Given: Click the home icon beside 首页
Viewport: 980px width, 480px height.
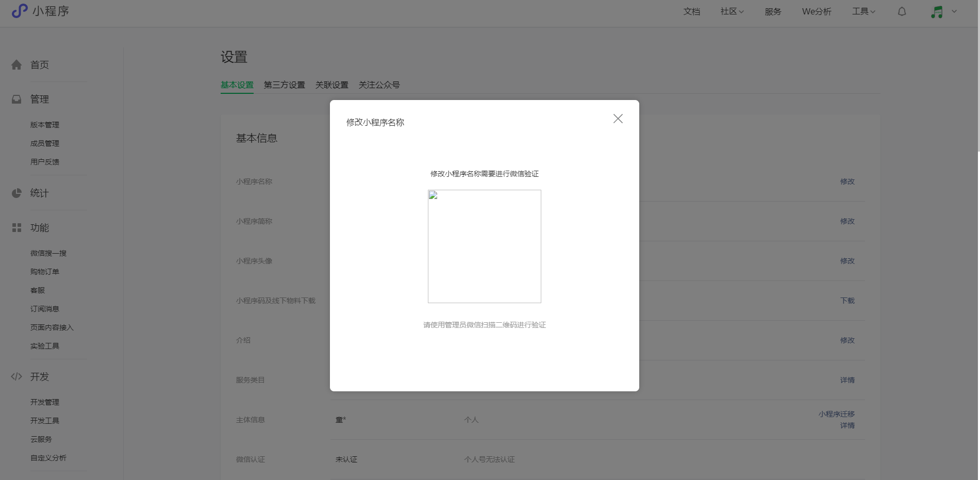Looking at the screenshot, I should 16,65.
